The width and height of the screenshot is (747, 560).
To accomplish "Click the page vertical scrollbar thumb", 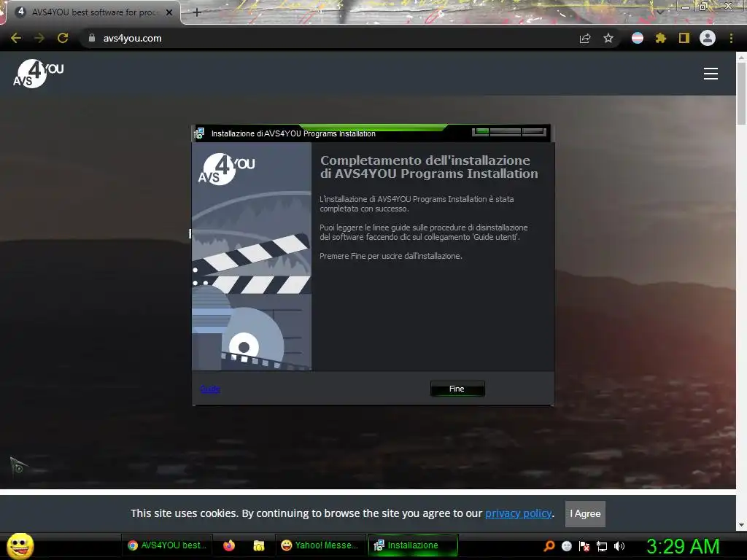I will pyautogui.click(x=741, y=93).
